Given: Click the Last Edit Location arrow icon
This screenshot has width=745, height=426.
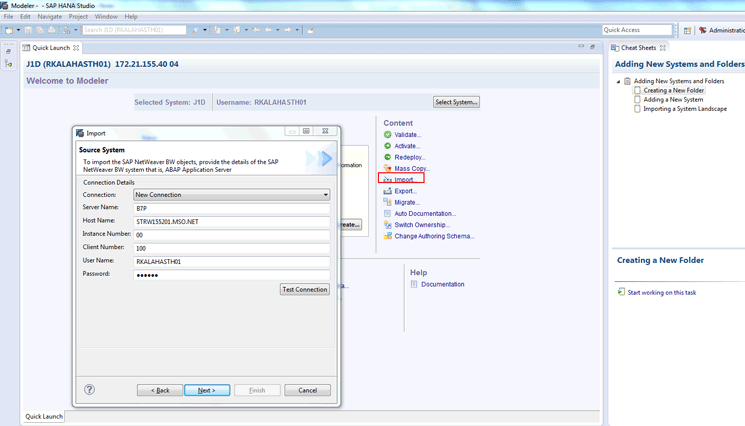Looking at the screenshot, I should click(x=256, y=30).
